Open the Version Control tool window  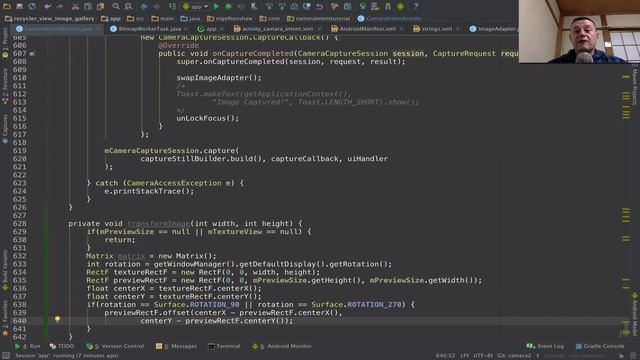point(116,346)
